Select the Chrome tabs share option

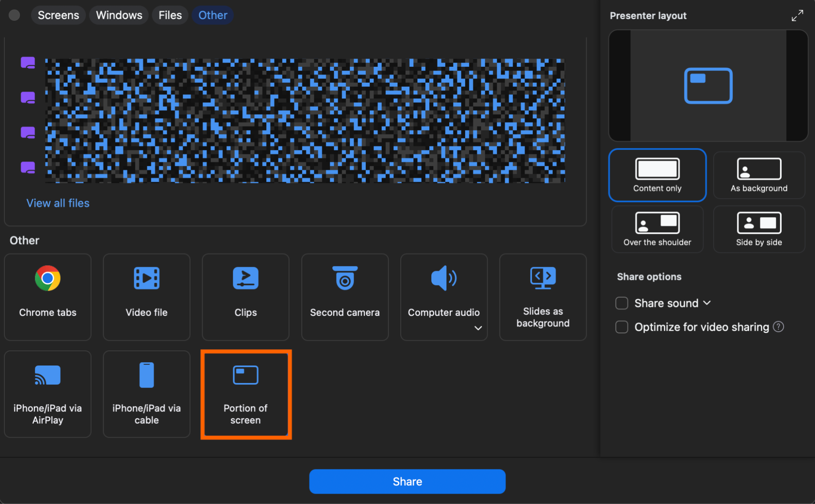[48, 297]
